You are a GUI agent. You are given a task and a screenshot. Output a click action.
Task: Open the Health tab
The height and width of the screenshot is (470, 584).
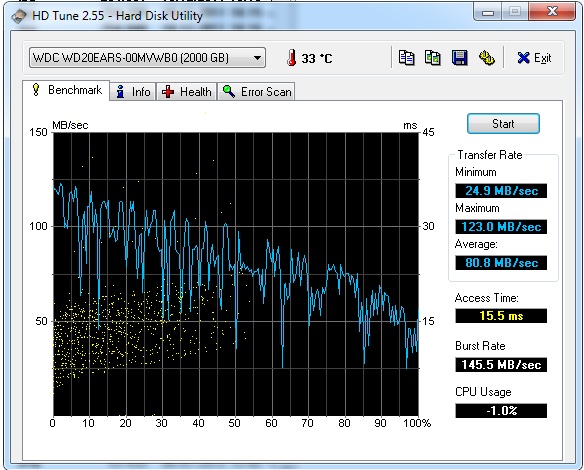186,92
